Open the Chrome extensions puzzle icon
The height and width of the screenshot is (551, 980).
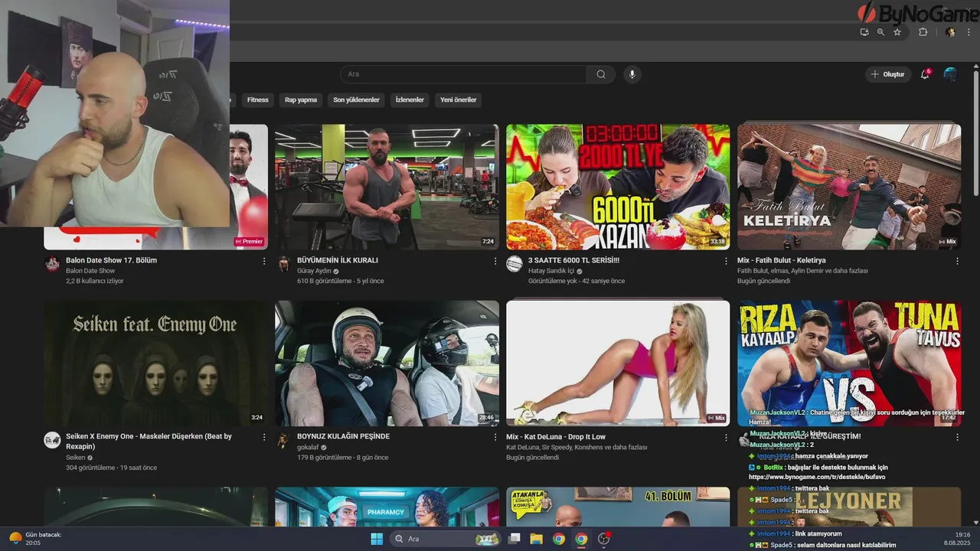point(923,32)
